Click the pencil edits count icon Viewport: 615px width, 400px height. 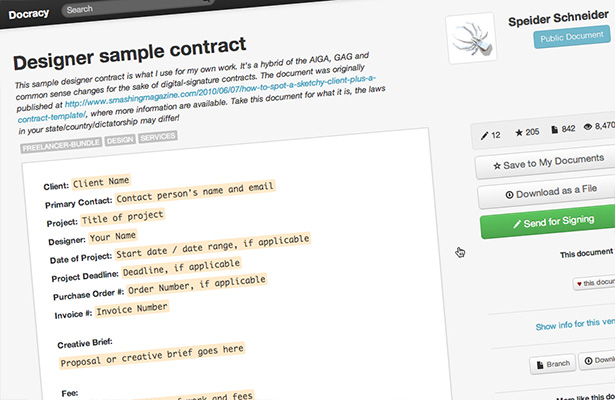tap(484, 136)
